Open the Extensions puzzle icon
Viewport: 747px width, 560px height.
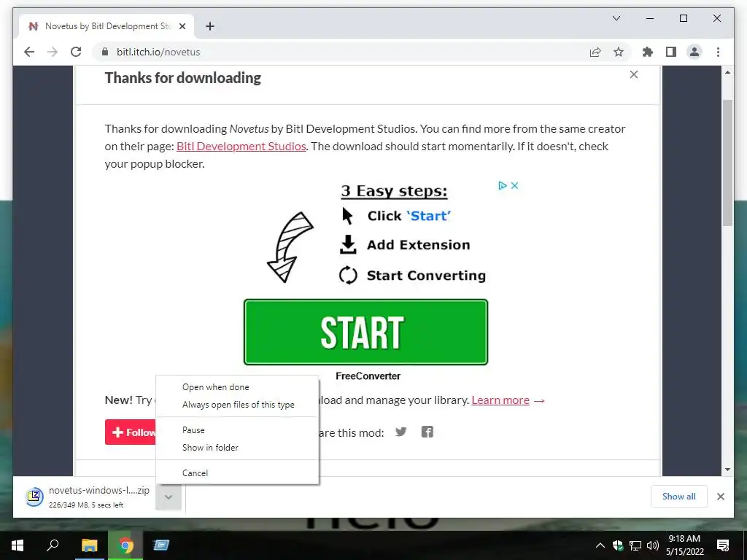pyautogui.click(x=648, y=52)
